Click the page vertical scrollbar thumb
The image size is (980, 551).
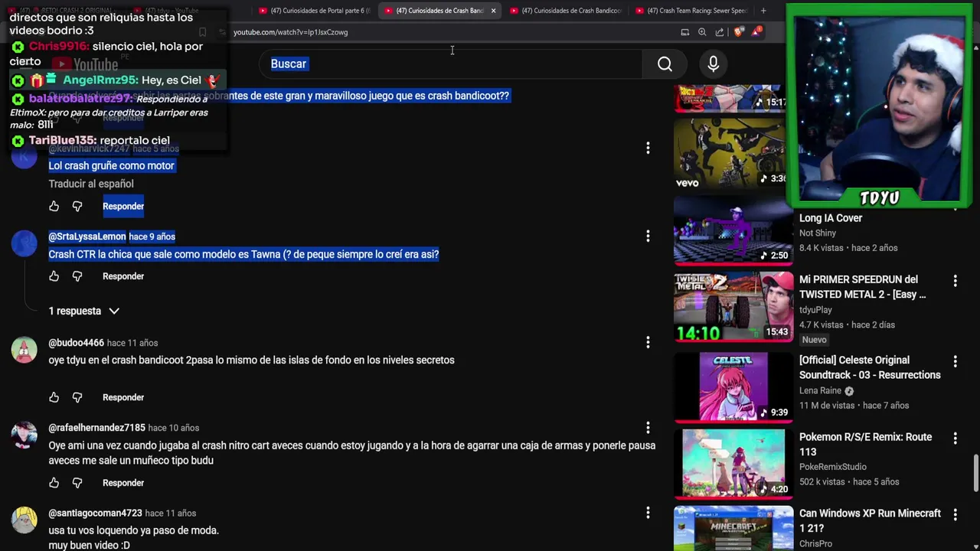975,474
